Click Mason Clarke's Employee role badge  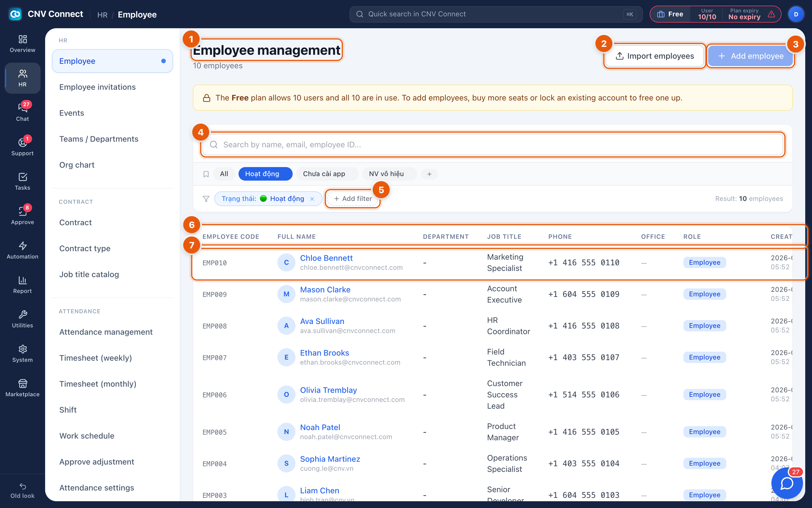point(705,294)
